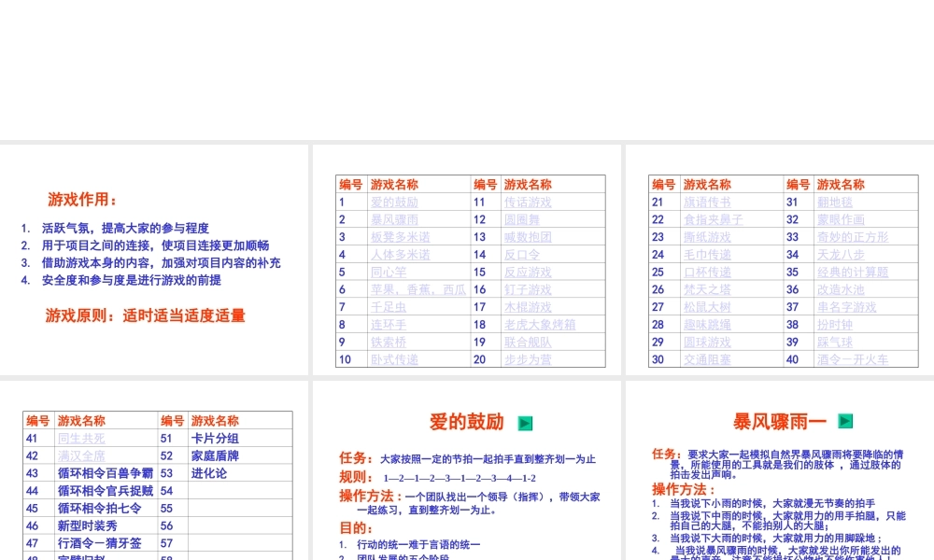The height and width of the screenshot is (560, 934).
Task: Open the 喊数抱团 game link
Action: [x=528, y=237]
